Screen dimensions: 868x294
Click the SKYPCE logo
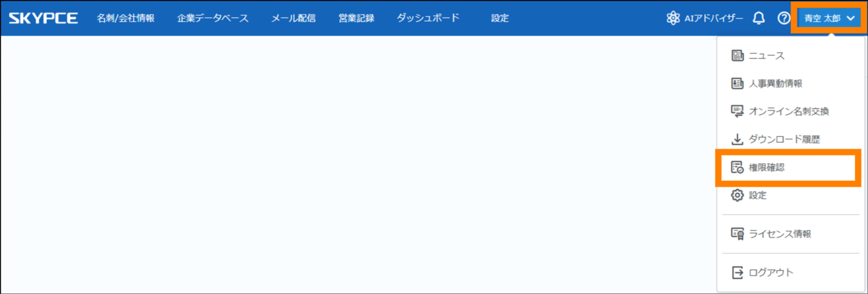[43, 18]
